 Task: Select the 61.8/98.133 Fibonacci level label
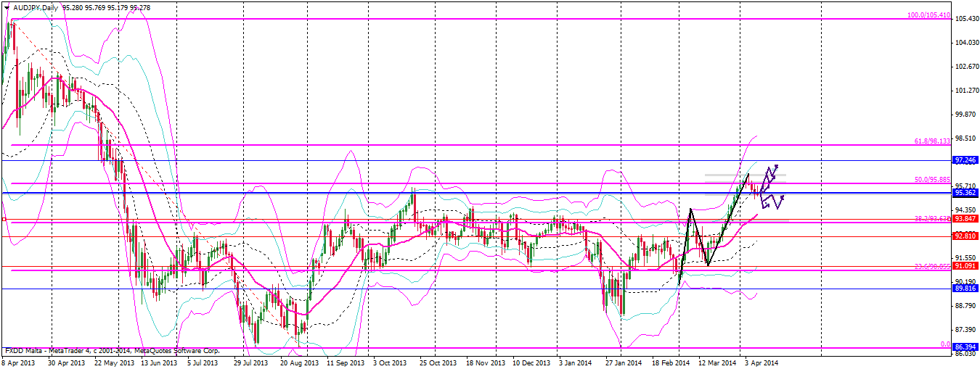(932, 141)
